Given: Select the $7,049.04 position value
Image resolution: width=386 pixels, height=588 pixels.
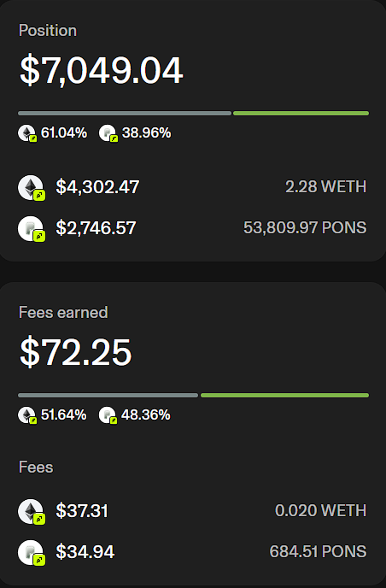Looking at the screenshot, I should click(x=101, y=70).
